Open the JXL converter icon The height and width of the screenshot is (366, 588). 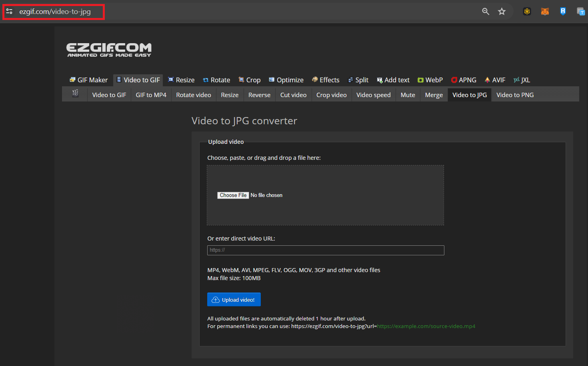point(516,80)
